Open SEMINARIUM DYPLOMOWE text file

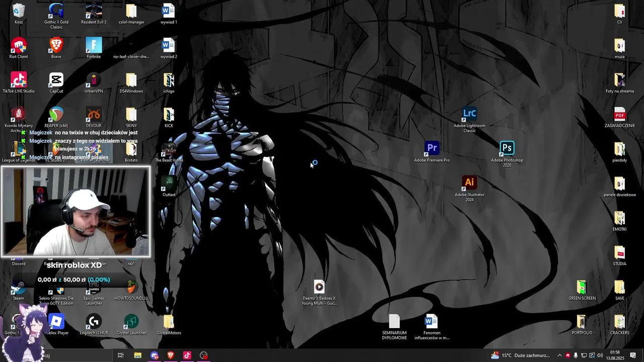pos(394,327)
